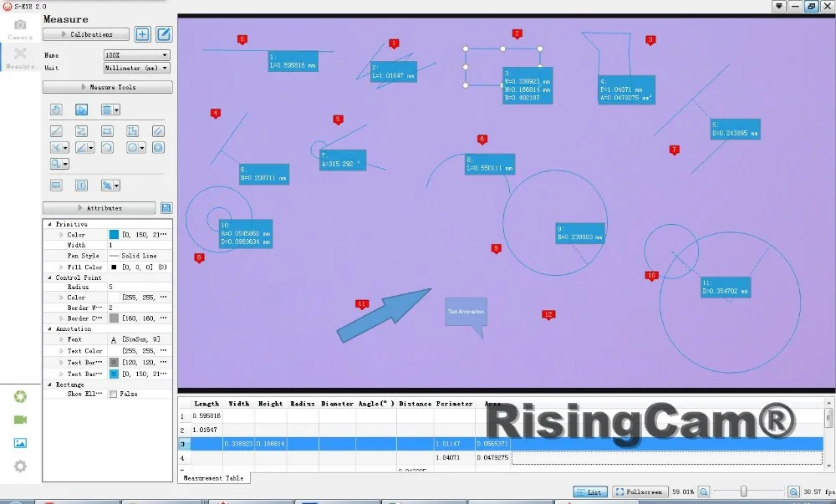Choose the callout annotation tool
This screenshot has height=504, width=836.
(56, 186)
